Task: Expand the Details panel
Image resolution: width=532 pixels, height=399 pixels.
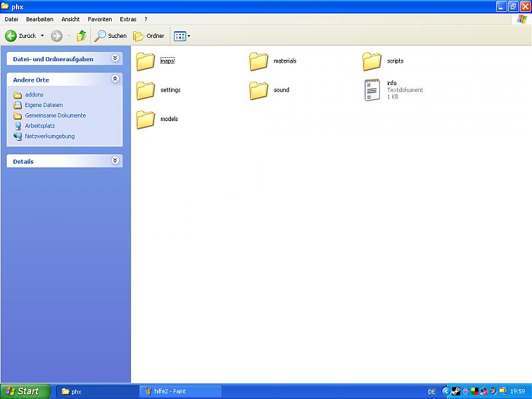Action: (115, 161)
